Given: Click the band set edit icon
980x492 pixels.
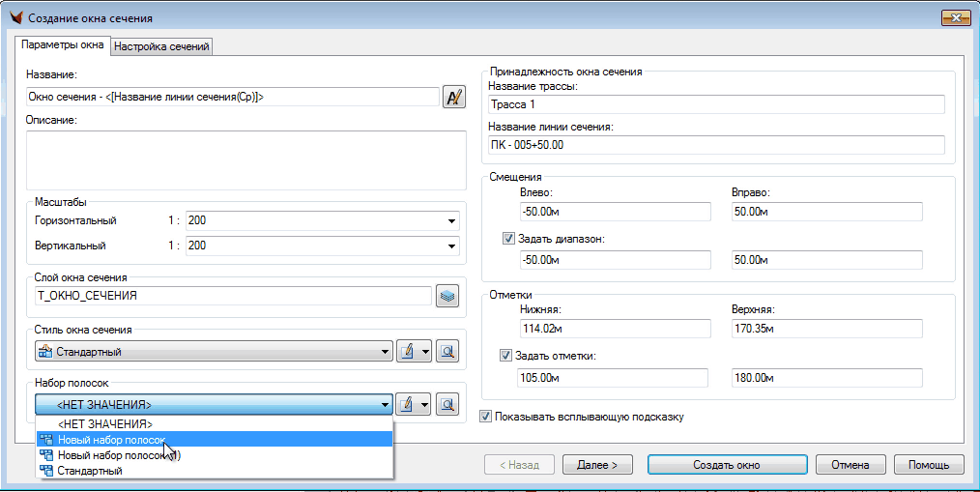Looking at the screenshot, I should click(408, 404).
